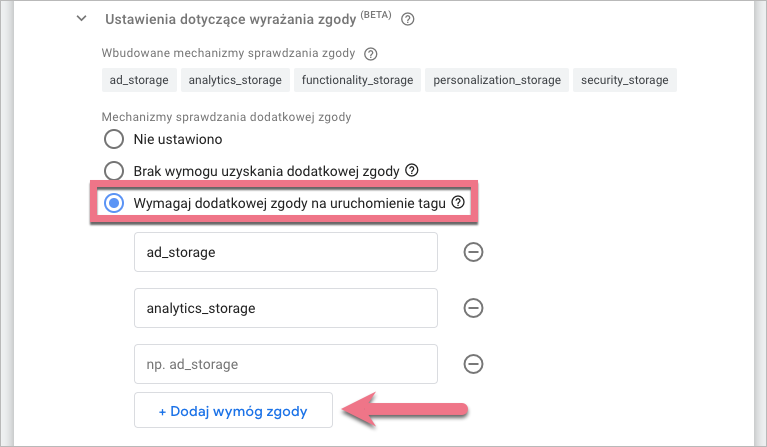The width and height of the screenshot is (767, 447).
Task: Click the functionality_storage chip
Action: point(356,80)
